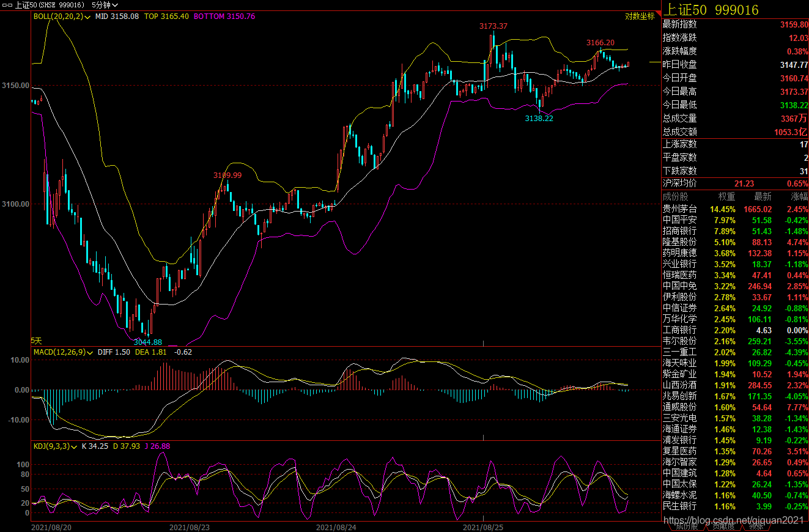
Task: Select the 通威股份 row
Action: [x=736, y=407]
